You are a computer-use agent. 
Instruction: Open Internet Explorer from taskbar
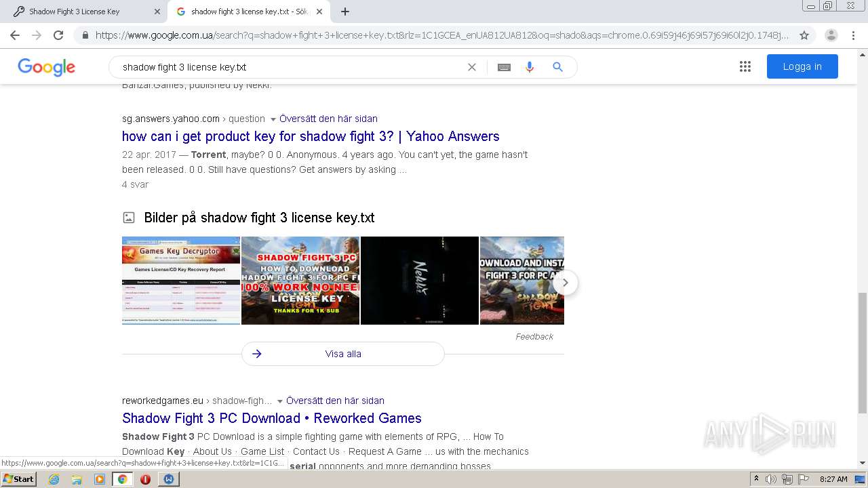[54, 479]
